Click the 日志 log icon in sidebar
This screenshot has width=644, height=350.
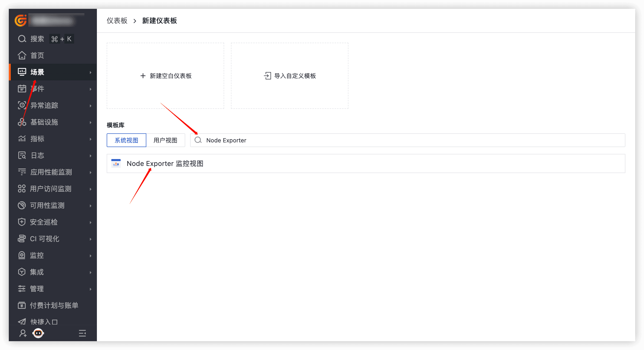click(22, 155)
